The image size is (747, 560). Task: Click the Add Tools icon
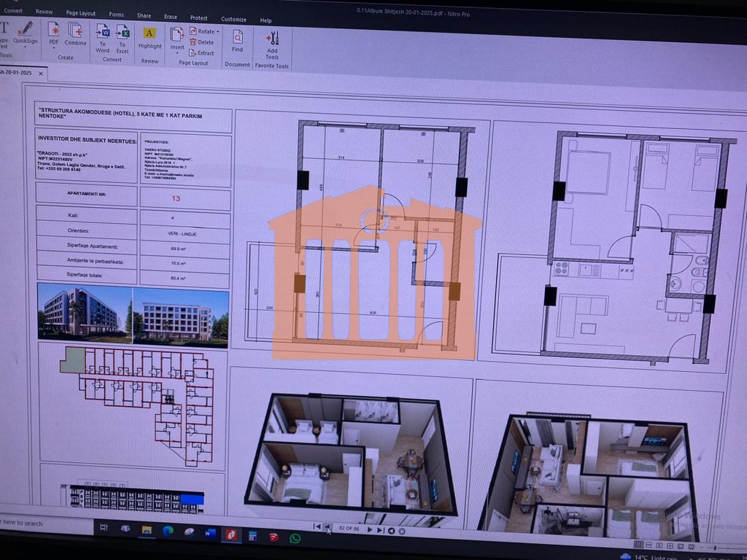click(x=272, y=42)
